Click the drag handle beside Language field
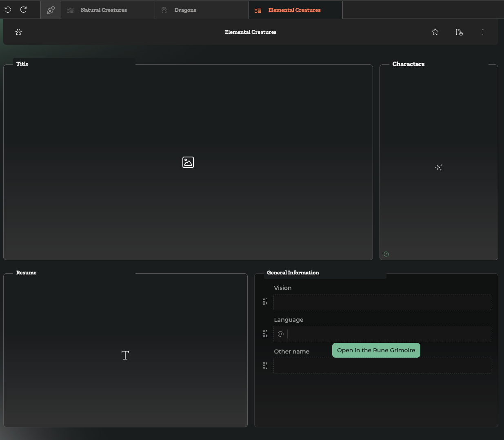 click(x=265, y=334)
